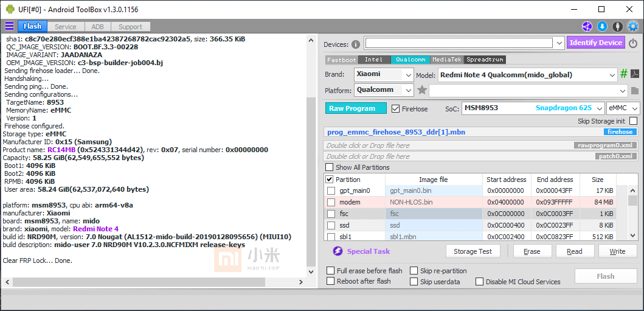Click the Devices info icon

coord(356,44)
